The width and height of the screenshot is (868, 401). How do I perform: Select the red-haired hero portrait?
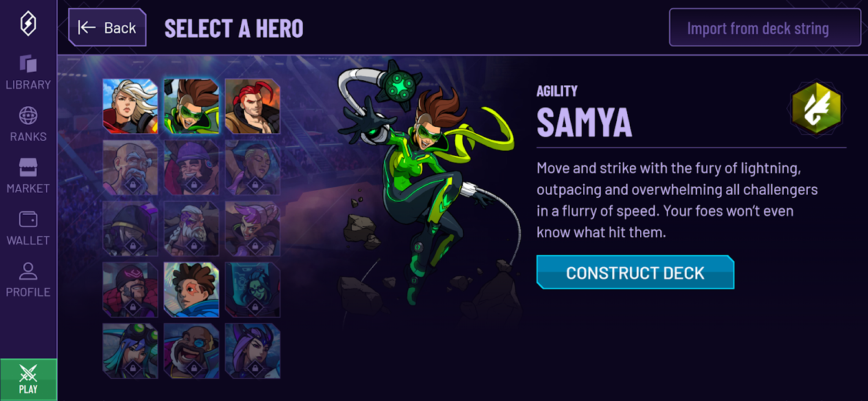tap(252, 106)
